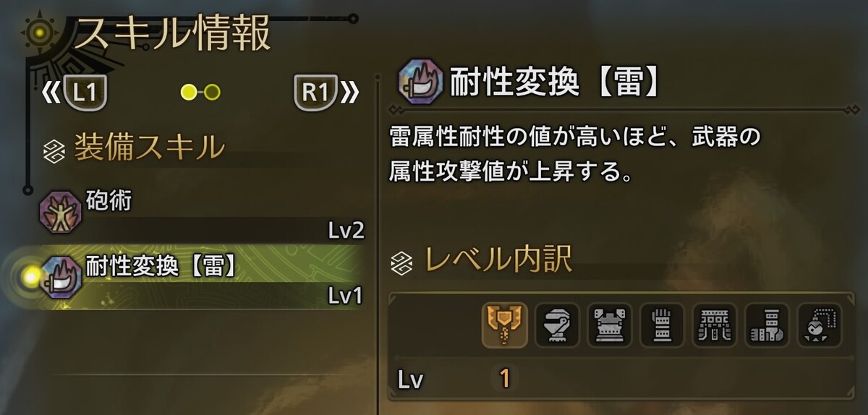
Task: Select the waist armor icon
Action: pyautogui.click(x=715, y=325)
